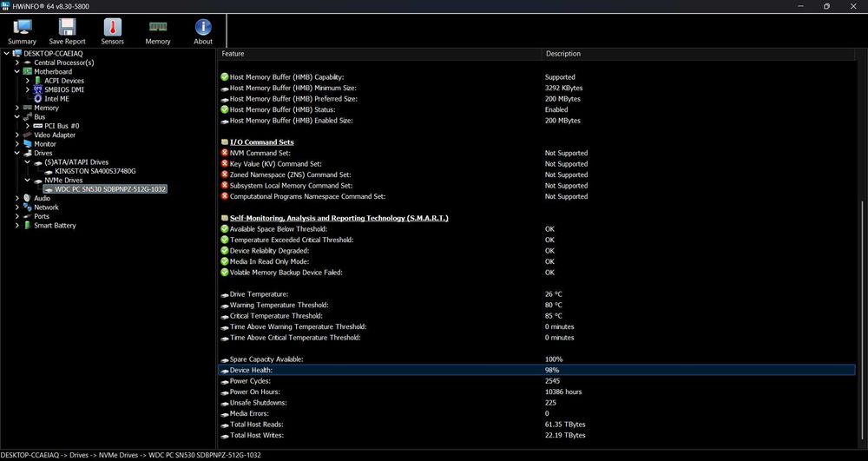Click the SMBIOS DMI icon
The height and width of the screenshot is (461, 868).
pos(37,89)
